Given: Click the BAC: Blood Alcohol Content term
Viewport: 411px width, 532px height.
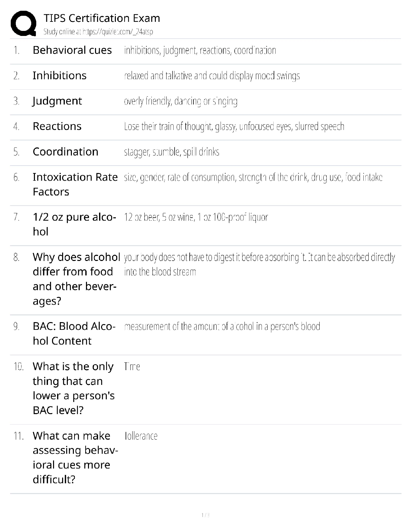Looking at the screenshot, I should pyautogui.click(x=74, y=333).
